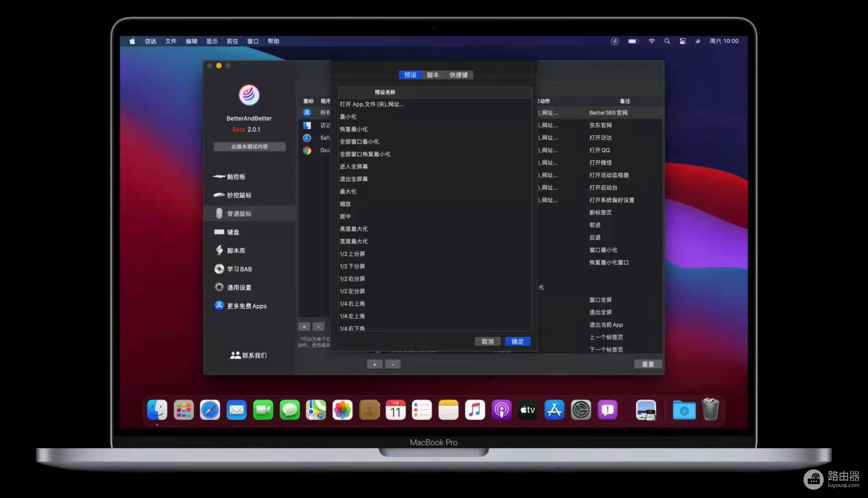Click 联系我们 at the sidebar bottom
The image size is (868, 498).
pos(248,355)
